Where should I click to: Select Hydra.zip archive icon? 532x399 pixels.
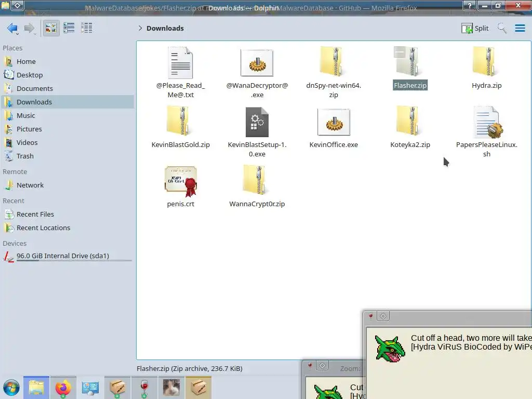pyautogui.click(x=486, y=62)
